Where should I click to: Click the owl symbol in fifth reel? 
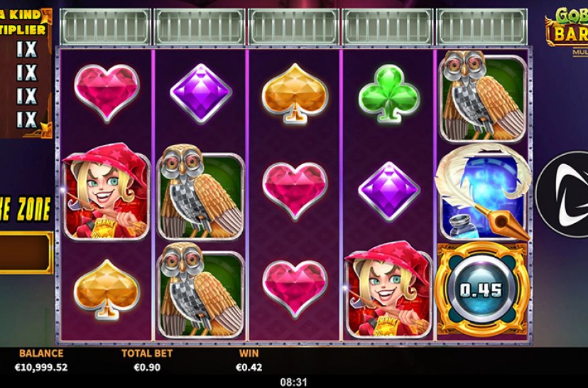pos(483,96)
